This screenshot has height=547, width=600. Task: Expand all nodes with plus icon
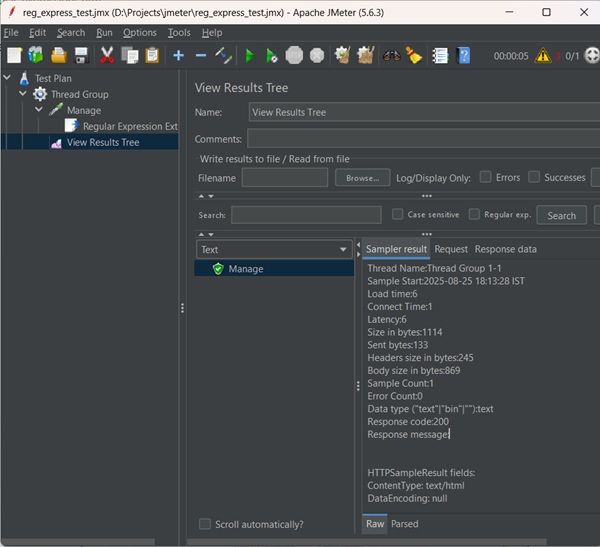click(x=178, y=56)
